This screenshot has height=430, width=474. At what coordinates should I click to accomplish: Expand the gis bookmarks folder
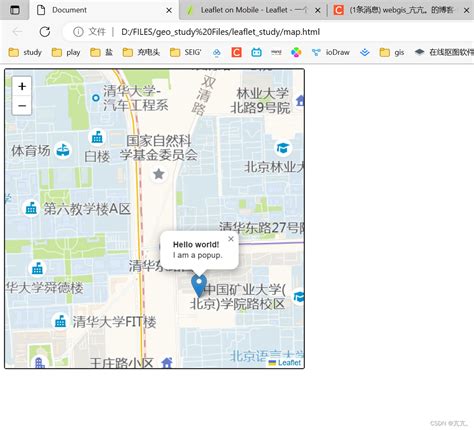(x=392, y=52)
